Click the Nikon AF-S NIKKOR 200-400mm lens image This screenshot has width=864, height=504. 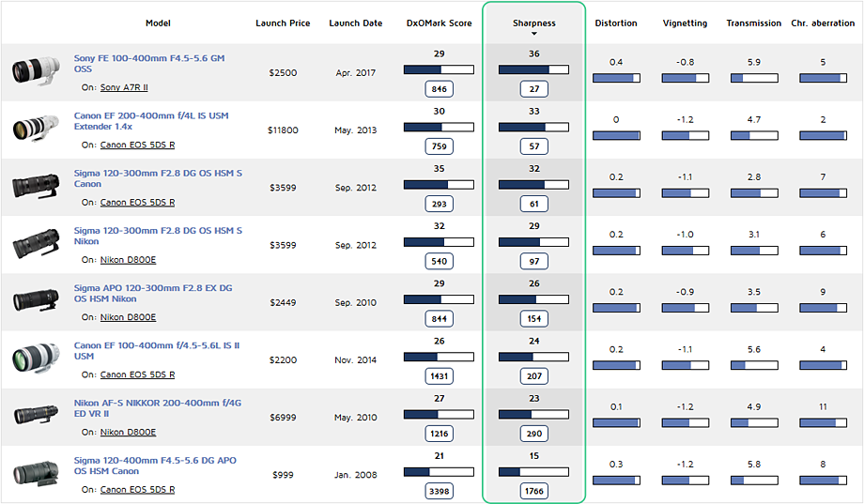click(x=37, y=415)
